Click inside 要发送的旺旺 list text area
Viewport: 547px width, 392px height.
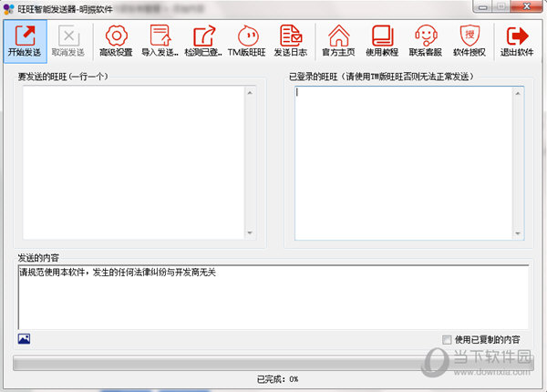pos(134,162)
